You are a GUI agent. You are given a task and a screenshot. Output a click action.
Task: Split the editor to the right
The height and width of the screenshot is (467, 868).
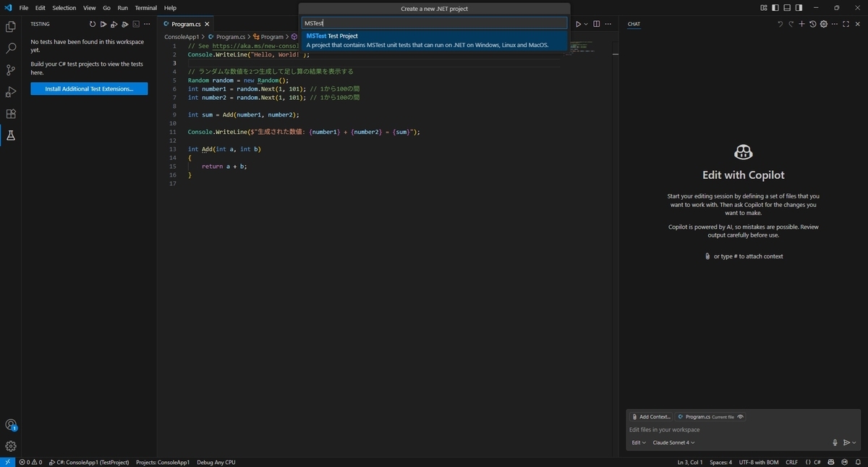tap(597, 24)
